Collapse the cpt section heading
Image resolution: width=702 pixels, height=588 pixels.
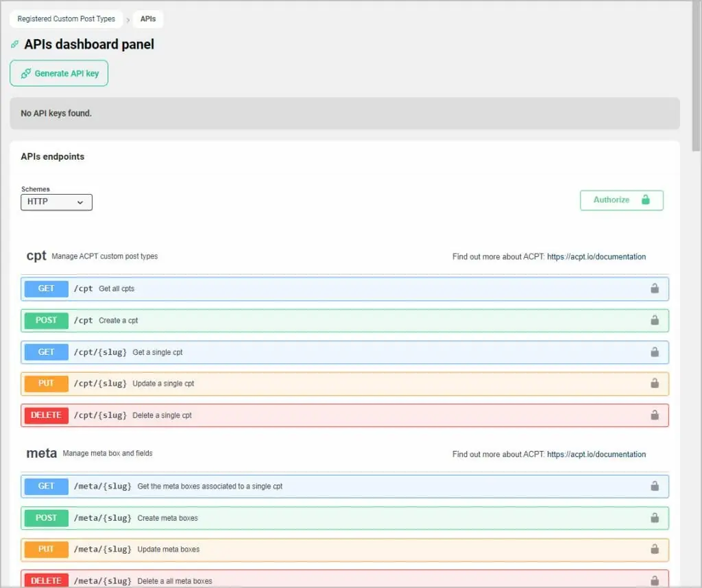(36, 256)
